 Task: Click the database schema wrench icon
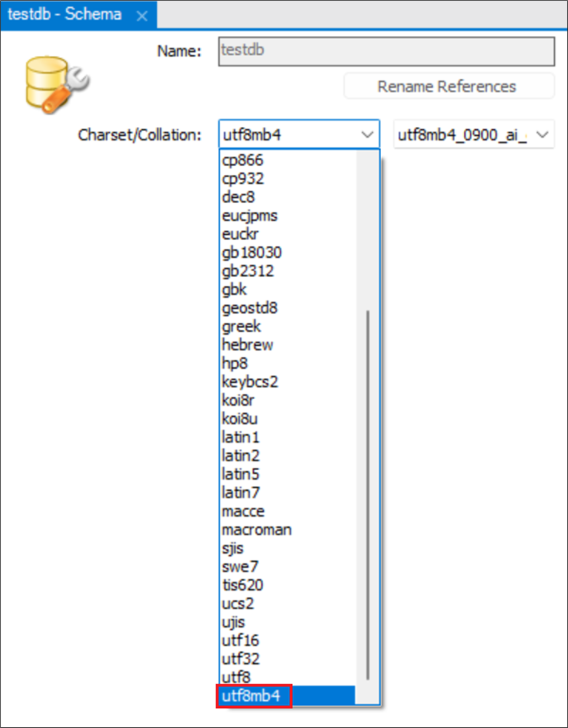pyautogui.click(x=58, y=85)
